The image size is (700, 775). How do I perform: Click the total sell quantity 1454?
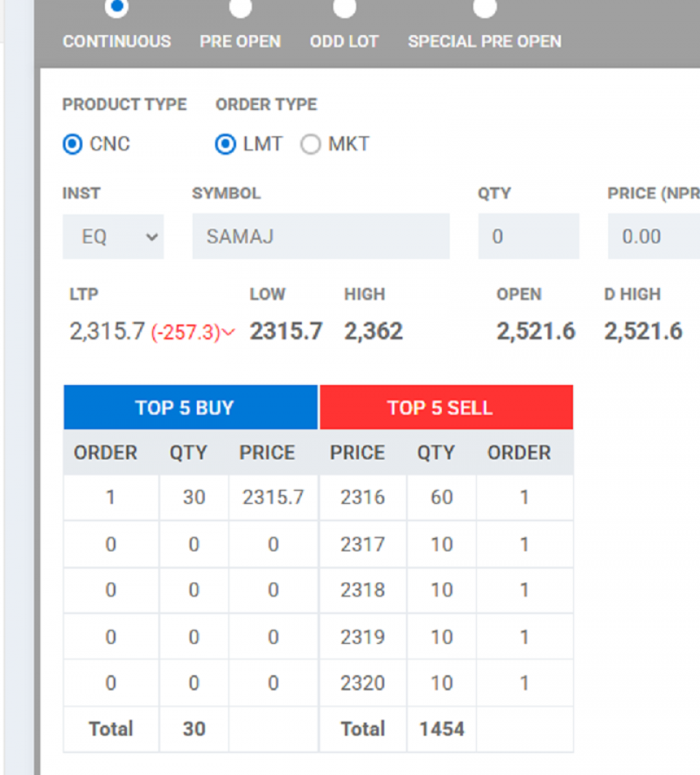441,728
